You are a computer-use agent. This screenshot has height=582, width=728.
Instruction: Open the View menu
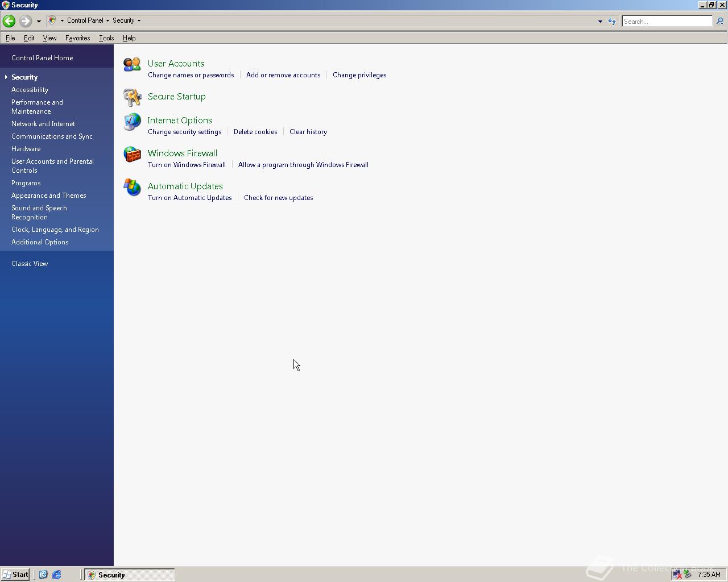click(49, 38)
